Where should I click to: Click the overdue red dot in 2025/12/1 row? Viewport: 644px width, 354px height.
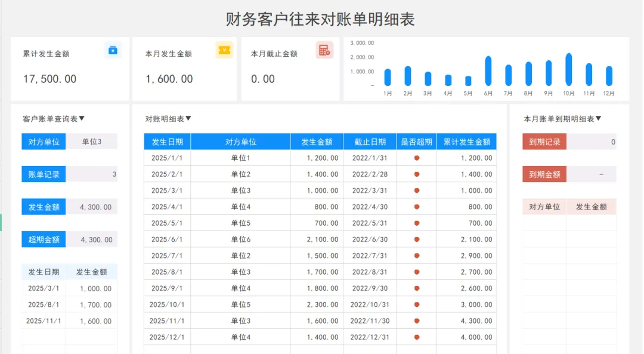[416, 337]
